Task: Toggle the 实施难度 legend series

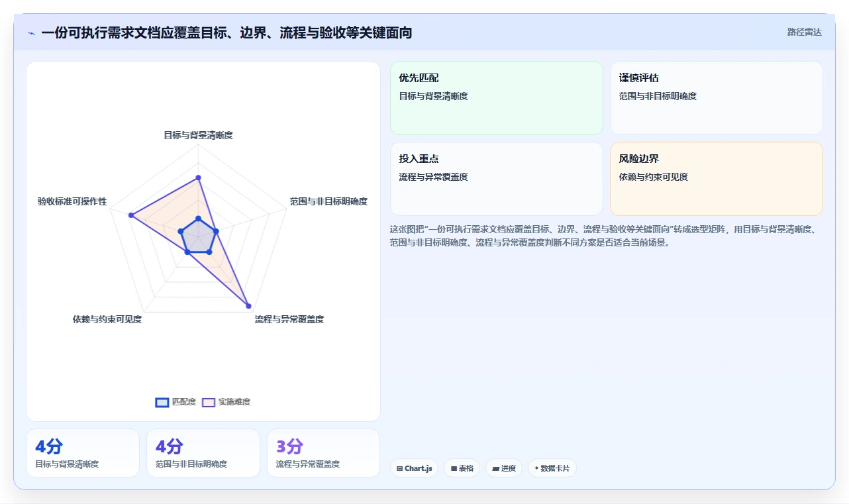Action: [x=226, y=402]
